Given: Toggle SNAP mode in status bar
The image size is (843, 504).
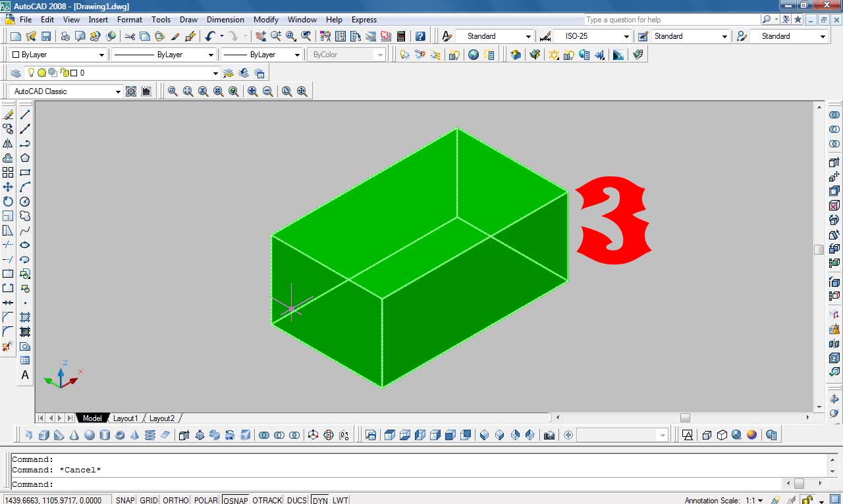Looking at the screenshot, I should 125,500.
